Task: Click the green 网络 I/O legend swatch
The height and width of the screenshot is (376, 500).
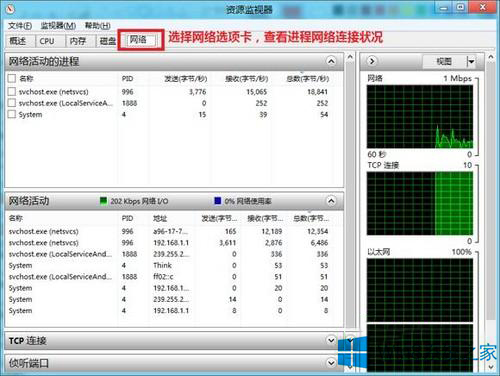Action: click(104, 201)
